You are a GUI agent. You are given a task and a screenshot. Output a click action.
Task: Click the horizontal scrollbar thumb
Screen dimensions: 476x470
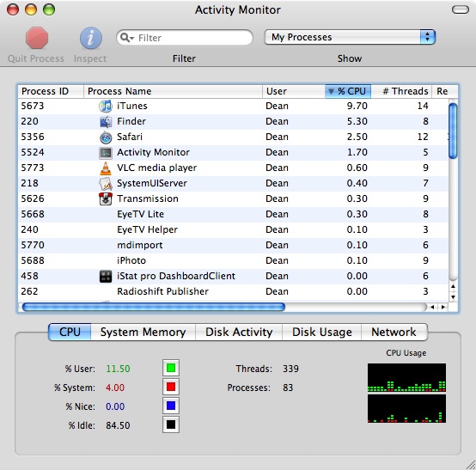(154, 307)
